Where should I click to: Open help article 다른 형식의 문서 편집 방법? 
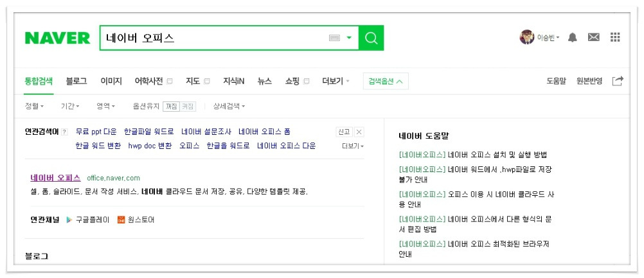tap(475, 224)
